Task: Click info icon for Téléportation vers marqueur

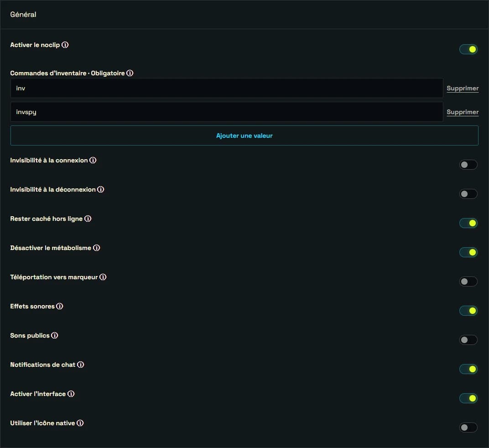Action: click(103, 277)
